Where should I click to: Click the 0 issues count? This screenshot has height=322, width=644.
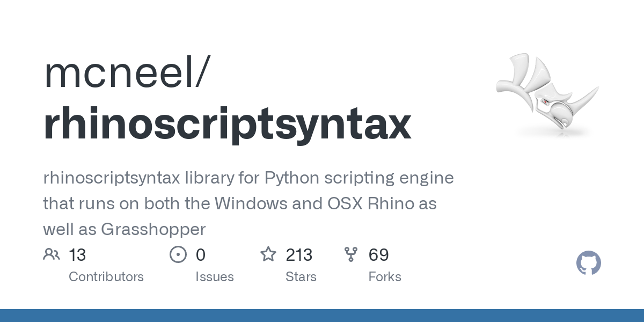click(x=201, y=255)
